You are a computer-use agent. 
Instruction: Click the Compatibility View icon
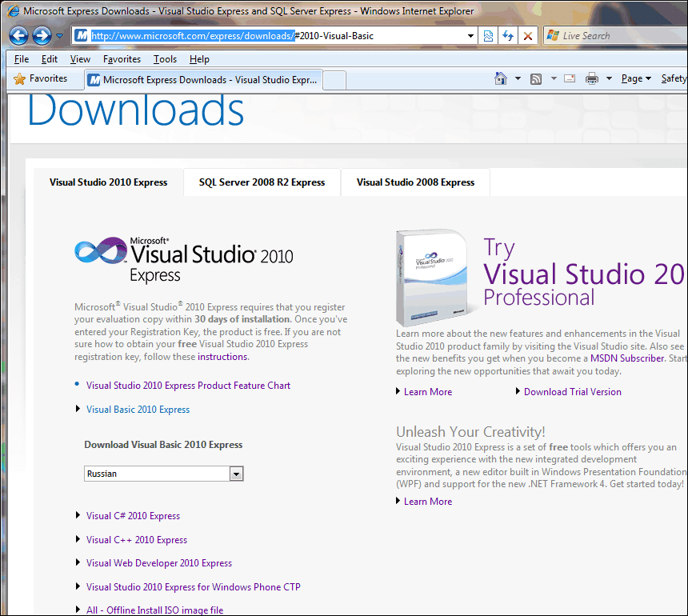[488, 36]
